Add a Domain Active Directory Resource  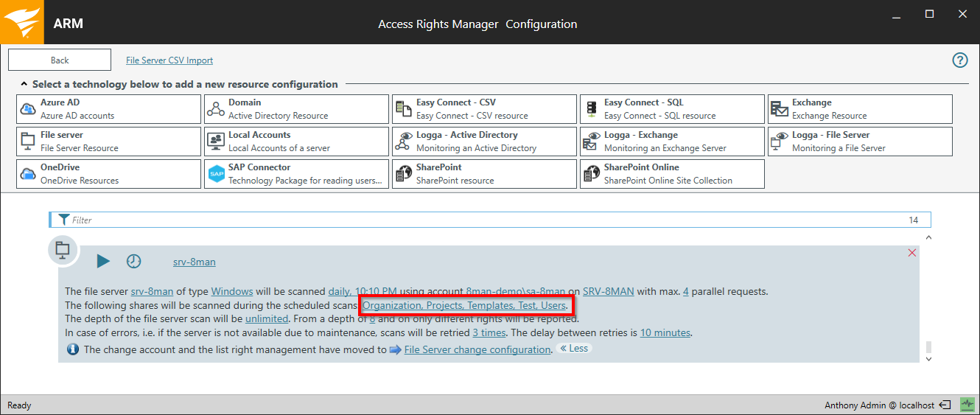coord(296,109)
